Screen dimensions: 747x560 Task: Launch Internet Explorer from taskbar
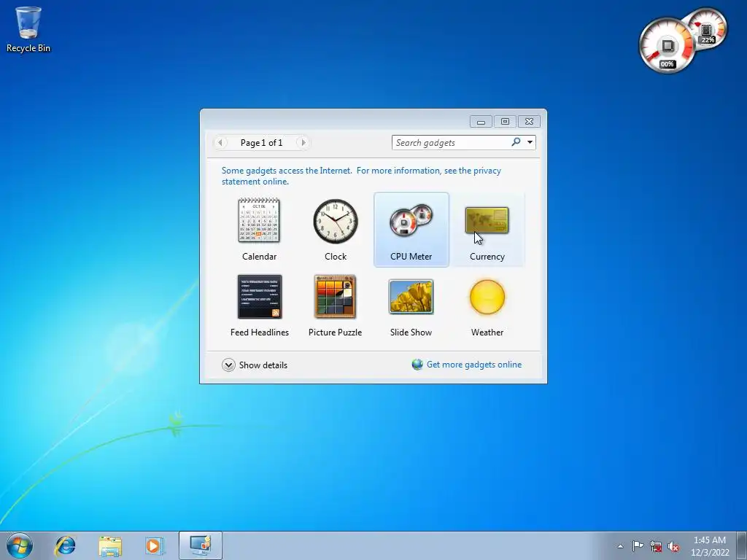pos(65,545)
